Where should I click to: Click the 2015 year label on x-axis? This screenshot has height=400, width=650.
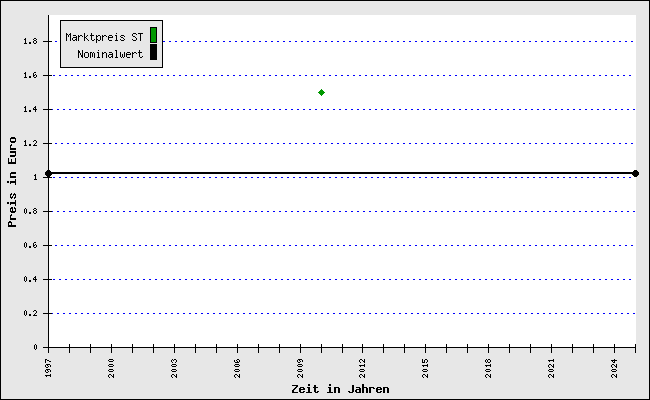pos(425,366)
